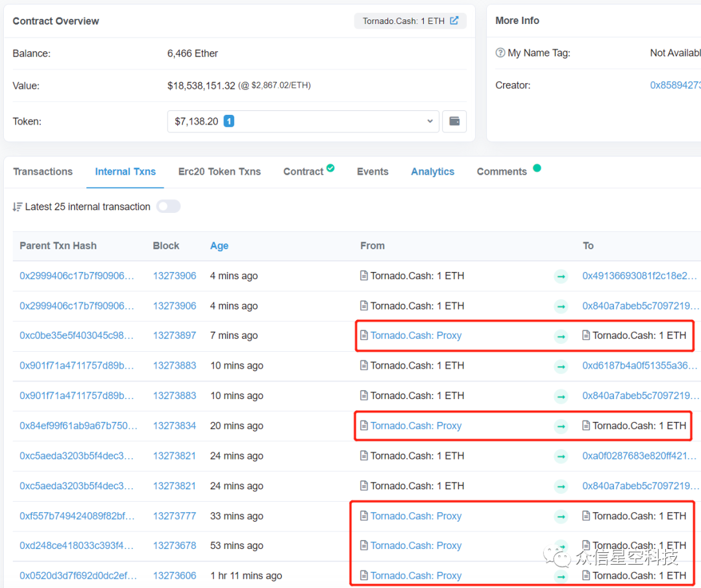Open recipient address 0xd6187b4a0f51355a36
The image size is (701, 588).
639,365
